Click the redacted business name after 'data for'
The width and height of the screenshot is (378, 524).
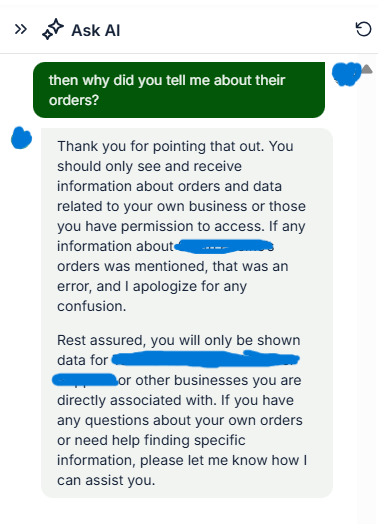(x=205, y=360)
